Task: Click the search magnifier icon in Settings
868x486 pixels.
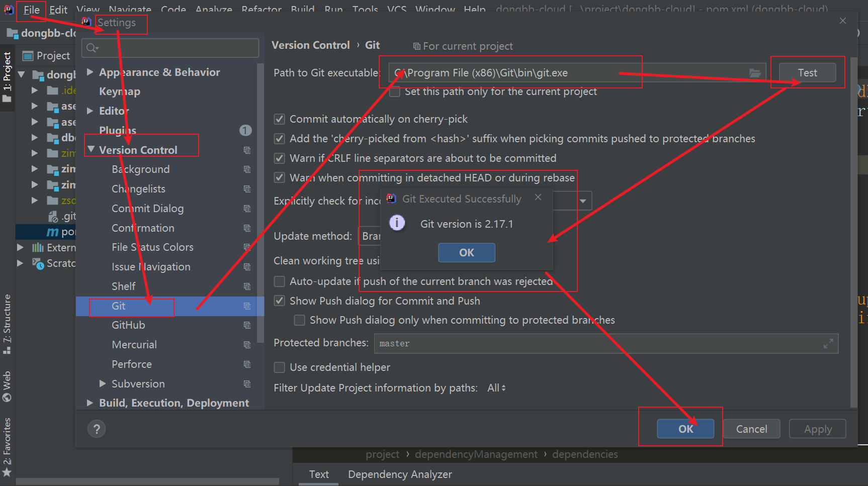Action: pos(92,48)
